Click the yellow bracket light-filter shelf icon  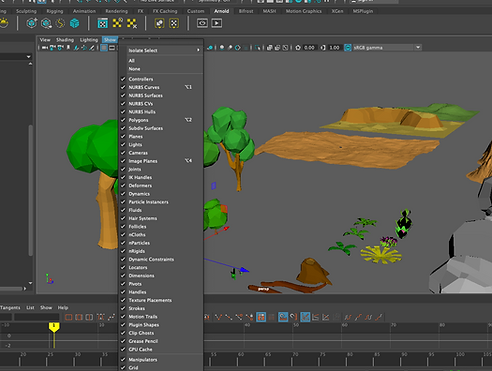(159, 23)
